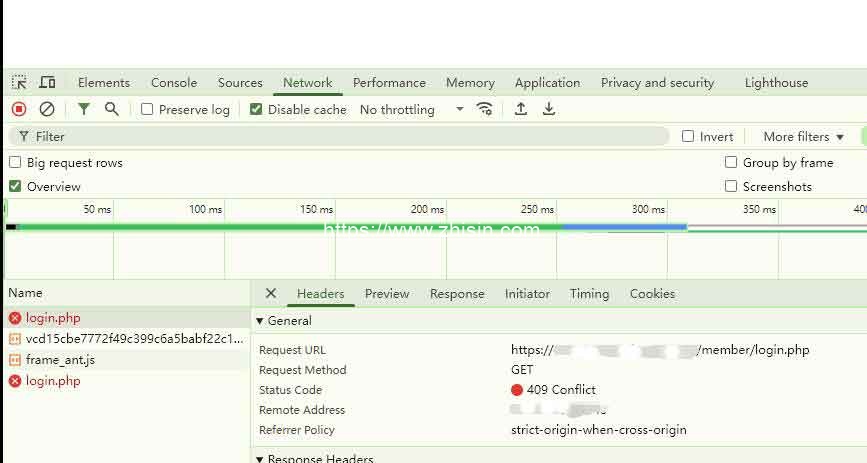The height and width of the screenshot is (463, 867).
Task: Click the inspect element picker icon
Action: 19,83
